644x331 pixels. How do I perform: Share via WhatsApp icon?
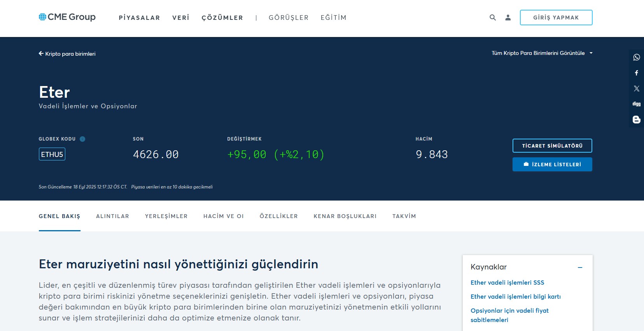click(x=637, y=57)
